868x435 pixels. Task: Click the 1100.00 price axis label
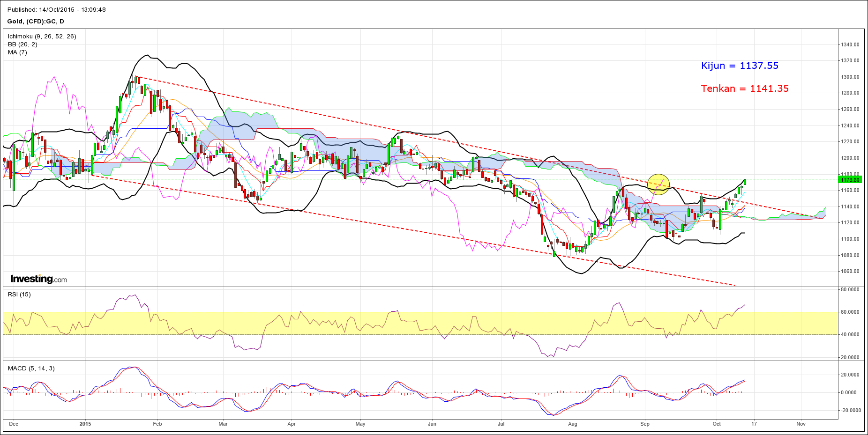(850, 239)
